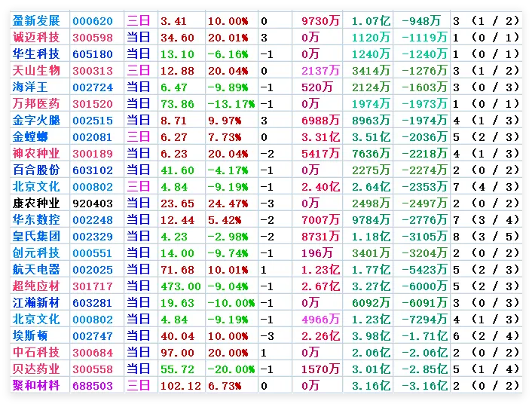The height and width of the screenshot is (404, 532).
Task: Select stock code 000620
Action: pos(92,21)
